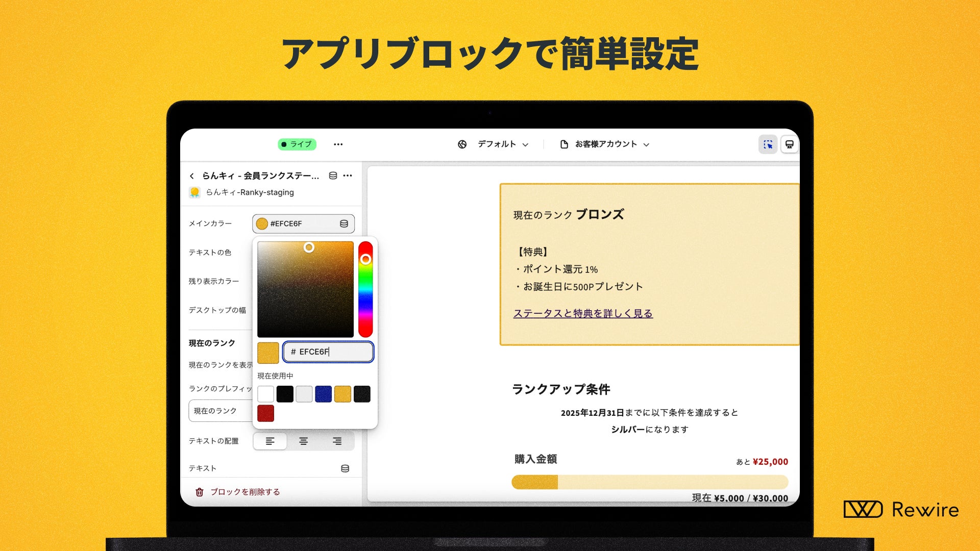The height and width of the screenshot is (551, 980).
Task: Open the three-dot menu beside block title
Action: (x=348, y=176)
